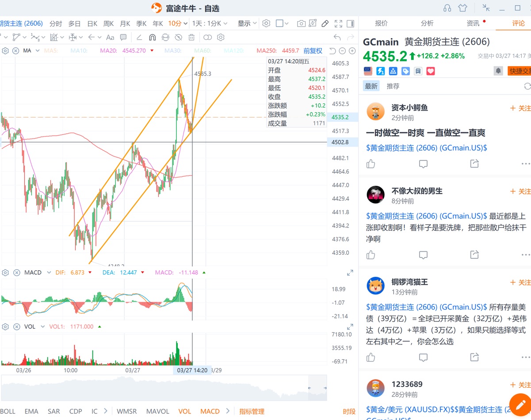Refresh the comments list

(x=527, y=86)
